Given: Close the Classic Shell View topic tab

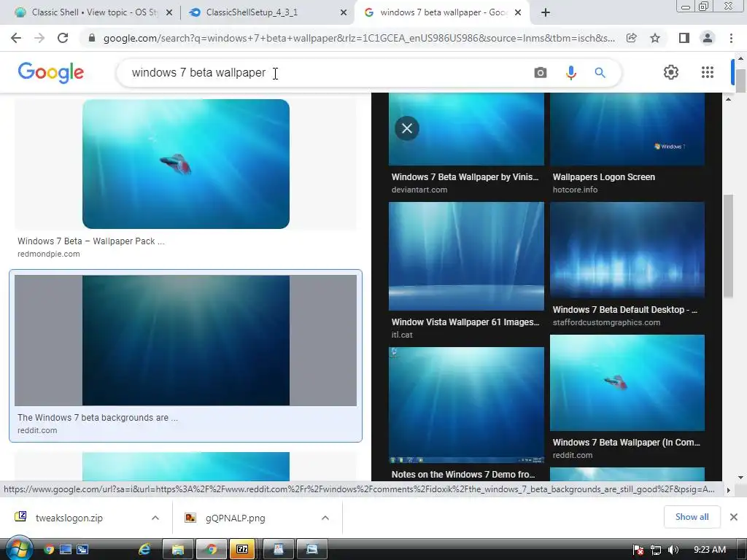Looking at the screenshot, I should click(x=169, y=13).
